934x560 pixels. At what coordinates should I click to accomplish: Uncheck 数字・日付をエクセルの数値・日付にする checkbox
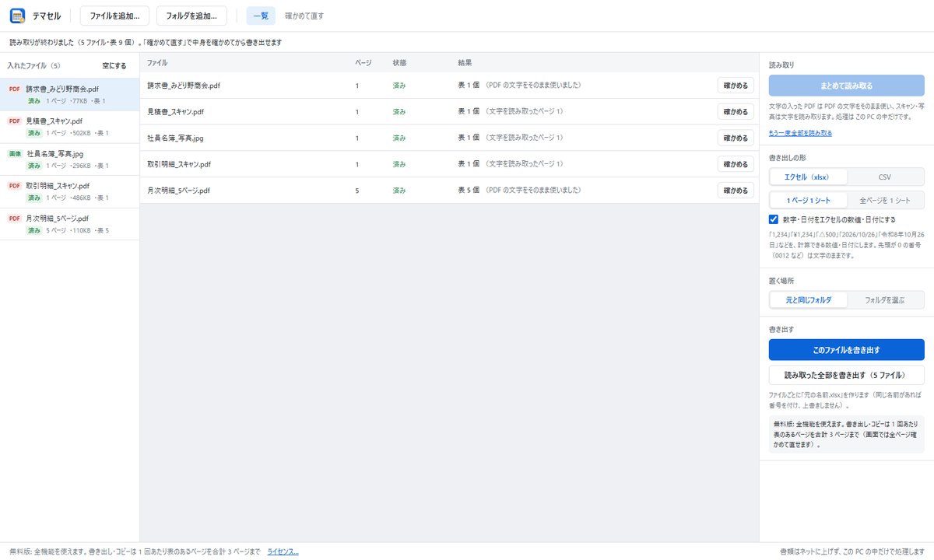click(x=774, y=219)
